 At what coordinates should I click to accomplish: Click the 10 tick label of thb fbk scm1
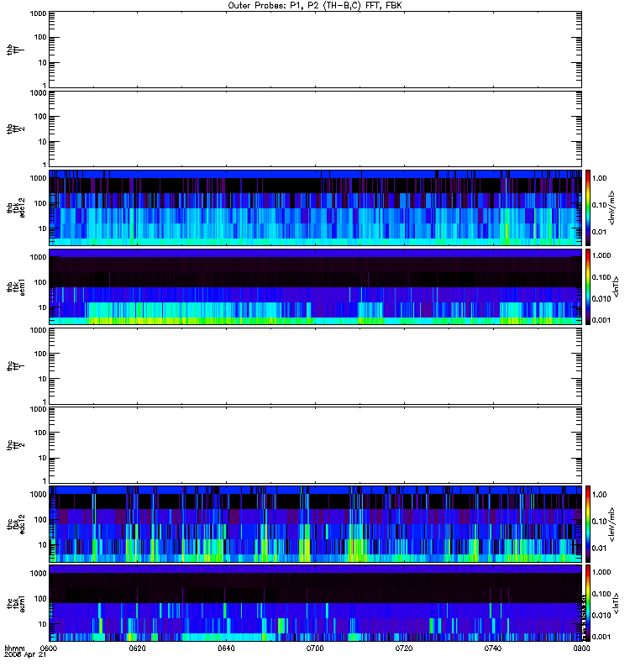click(43, 307)
